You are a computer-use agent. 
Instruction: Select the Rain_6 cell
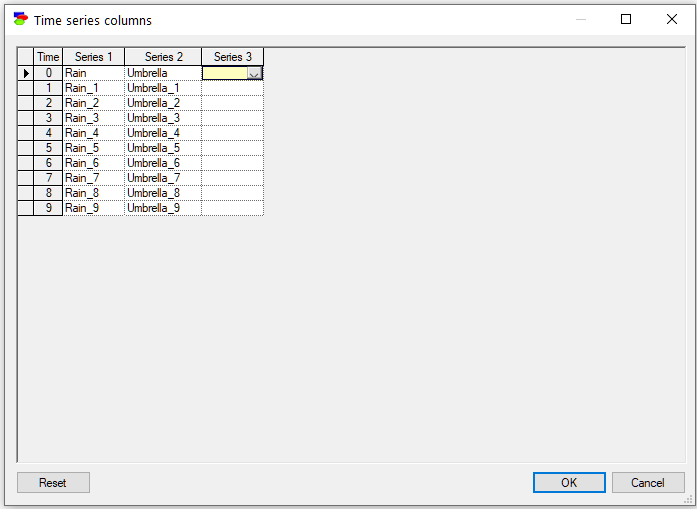tap(94, 163)
